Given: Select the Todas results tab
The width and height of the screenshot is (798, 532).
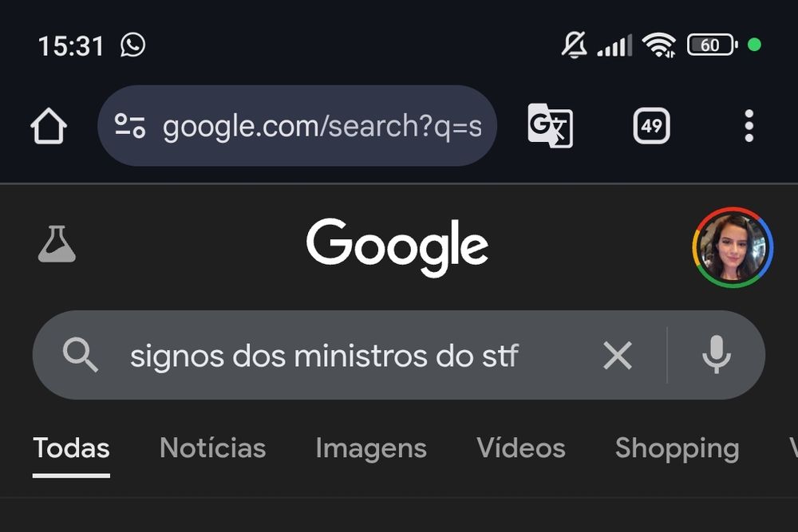Looking at the screenshot, I should (71, 448).
